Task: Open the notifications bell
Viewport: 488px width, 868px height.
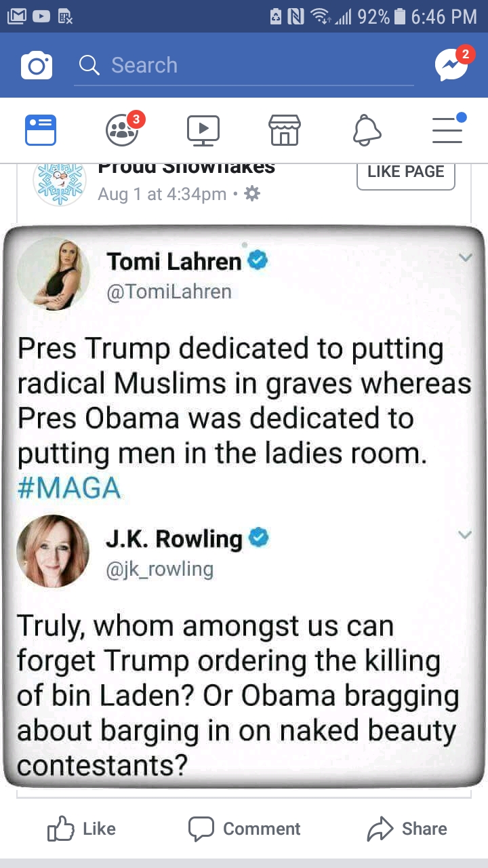Action: click(367, 130)
